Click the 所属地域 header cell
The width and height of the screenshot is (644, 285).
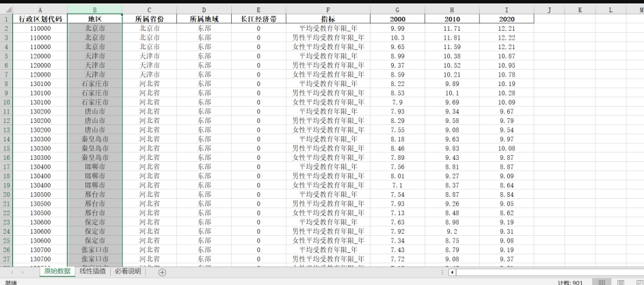coord(204,19)
